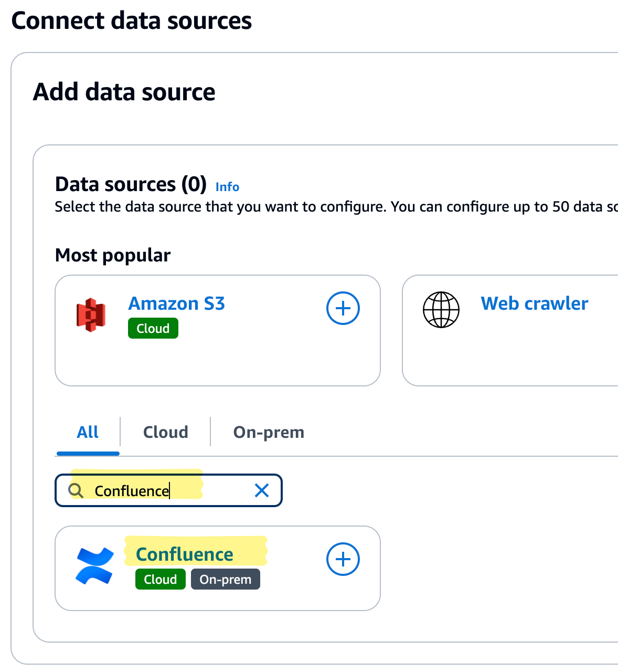Select the On-prem badge on the Confluence card

(x=225, y=579)
